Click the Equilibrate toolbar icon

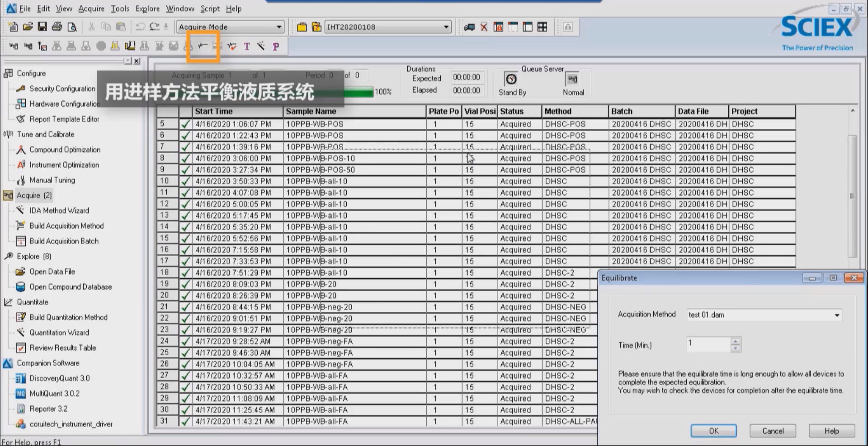click(x=203, y=46)
